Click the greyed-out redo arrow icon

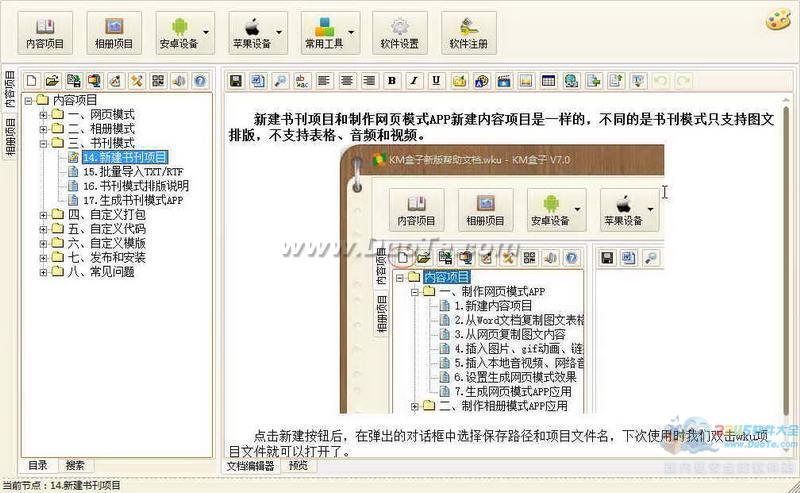(683, 81)
